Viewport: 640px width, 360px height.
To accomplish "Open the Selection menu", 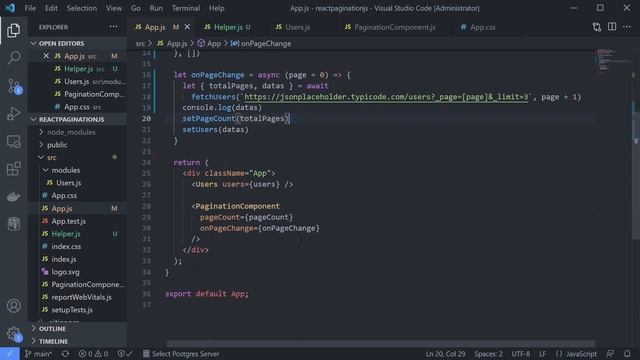I will (x=82, y=8).
